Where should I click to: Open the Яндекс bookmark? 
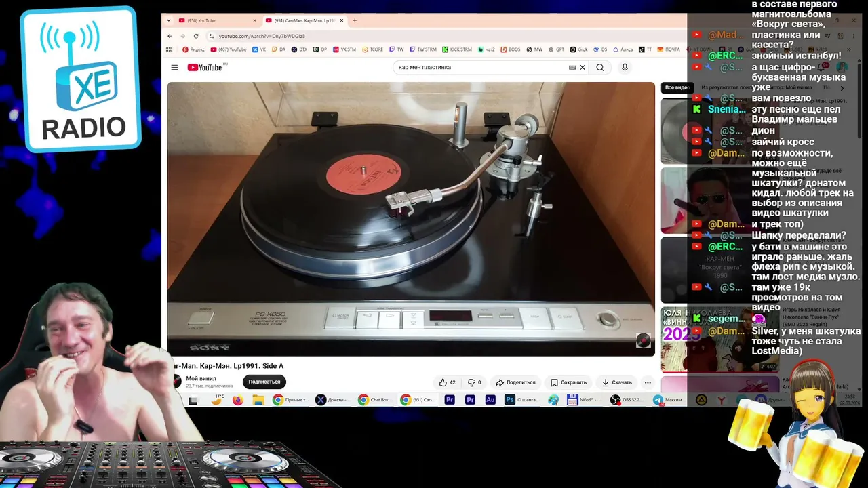[x=194, y=49]
